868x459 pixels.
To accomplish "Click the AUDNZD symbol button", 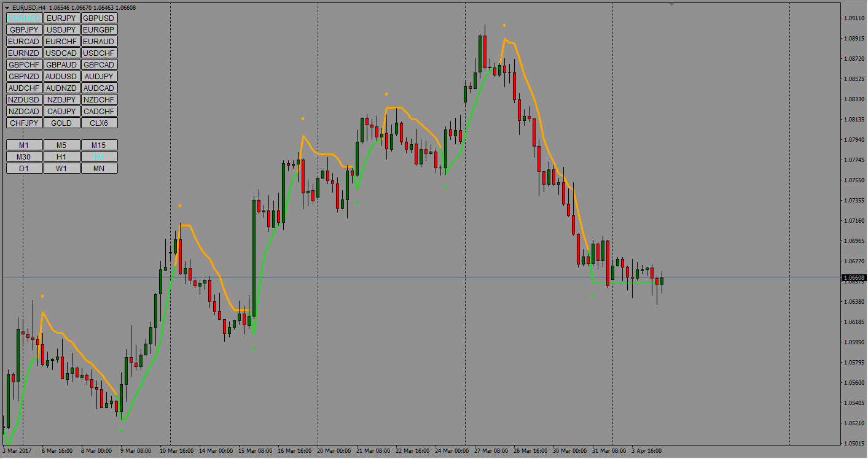I will point(61,88).
